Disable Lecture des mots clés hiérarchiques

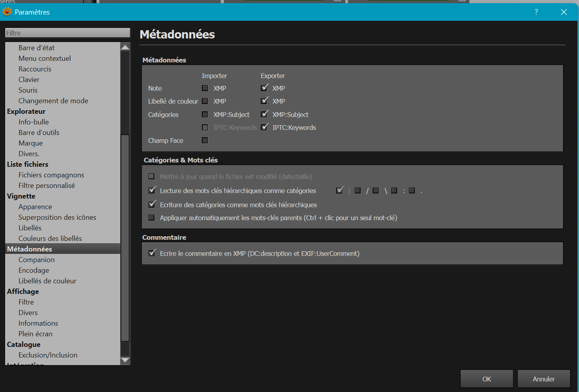pyautogui.click(x=152, y=191)
